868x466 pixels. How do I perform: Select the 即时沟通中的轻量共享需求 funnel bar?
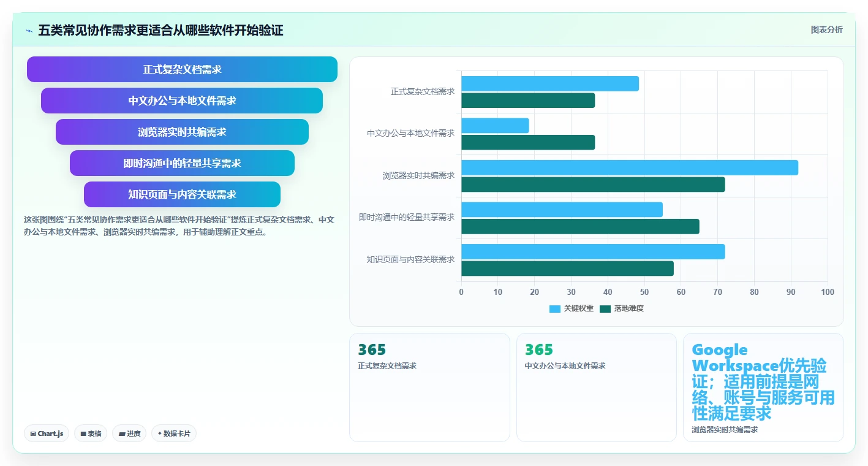tap(182, 163)
